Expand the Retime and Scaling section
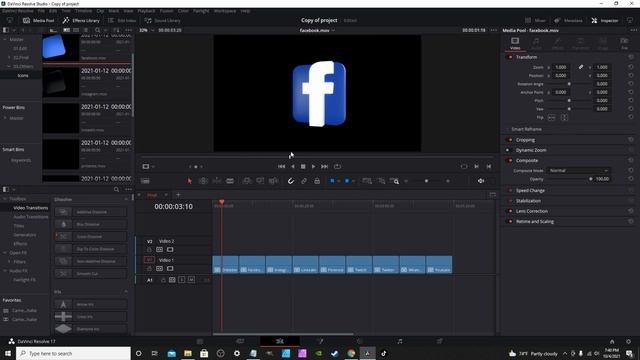The height and width of the screenshot is (360, 640). click(x=535, y=222)
